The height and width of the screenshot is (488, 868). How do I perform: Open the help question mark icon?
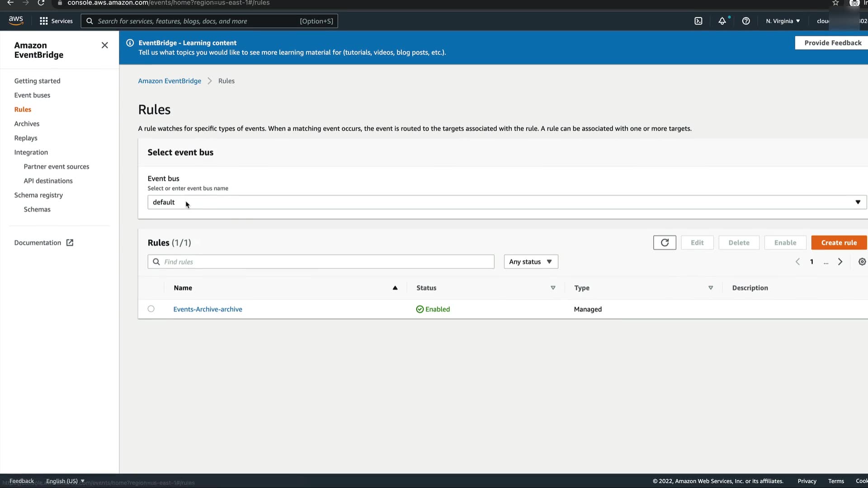point(746,21)
